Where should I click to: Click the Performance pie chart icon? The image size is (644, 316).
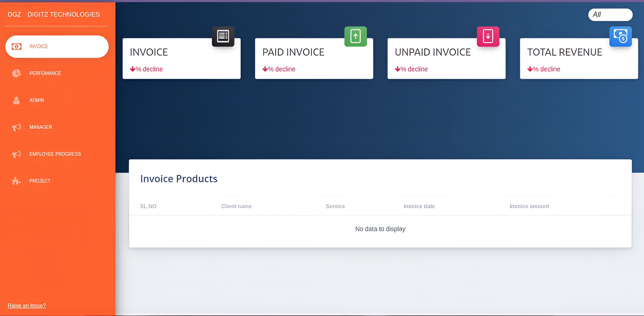click(16, 73)
